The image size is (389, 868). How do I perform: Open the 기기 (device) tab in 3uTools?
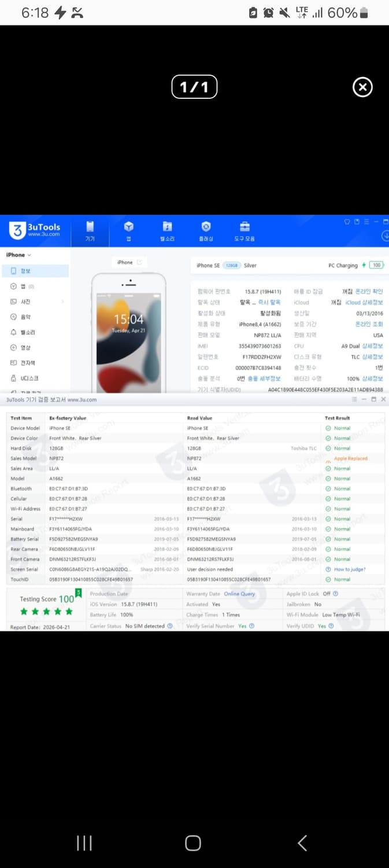(90, 231)
